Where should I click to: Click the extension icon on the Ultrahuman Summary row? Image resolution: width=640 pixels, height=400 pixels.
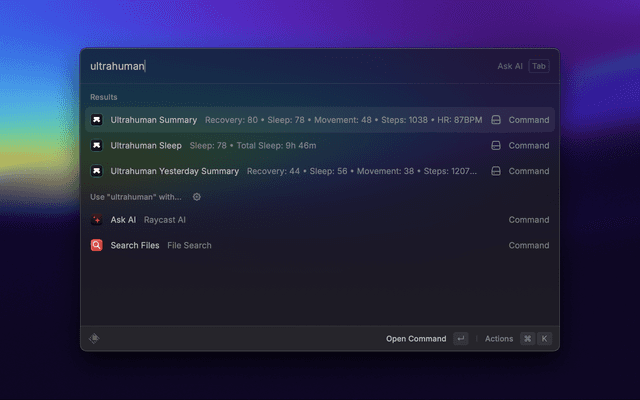coord(495,120)
